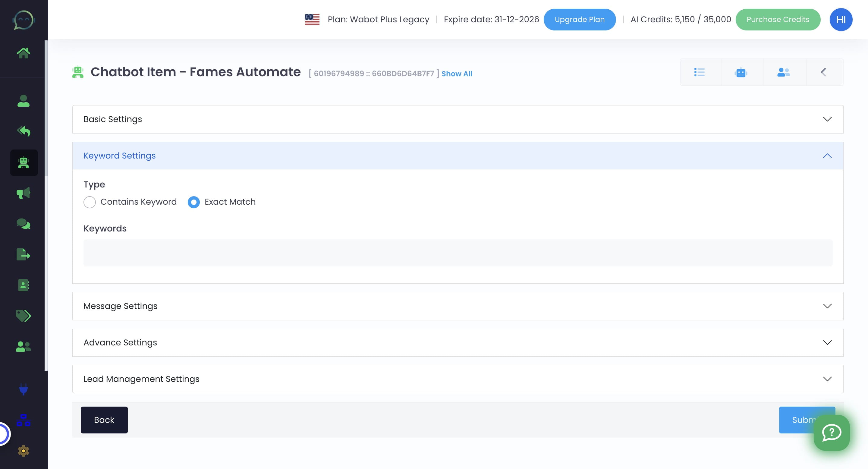The height and width of the screenshot is (469, 868).
Task: Select the Exact Match radio option
Action: [x=194, y=202]
